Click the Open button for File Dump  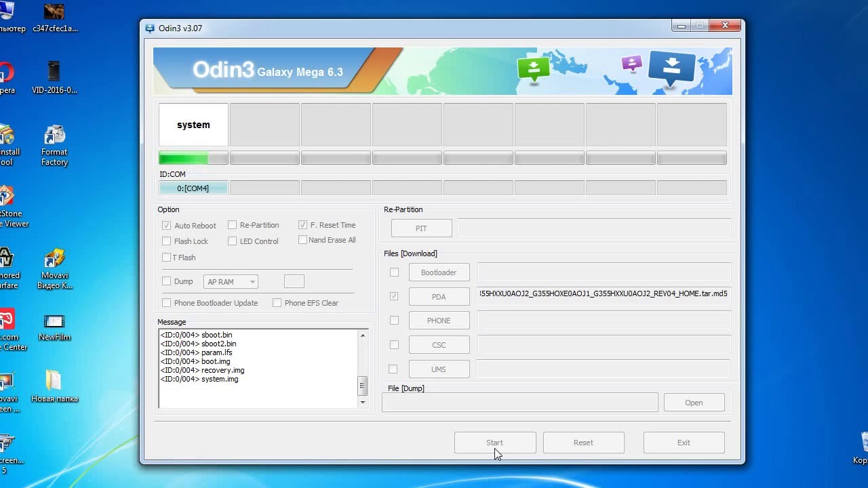pyautogui.click(x=694, y=403)
